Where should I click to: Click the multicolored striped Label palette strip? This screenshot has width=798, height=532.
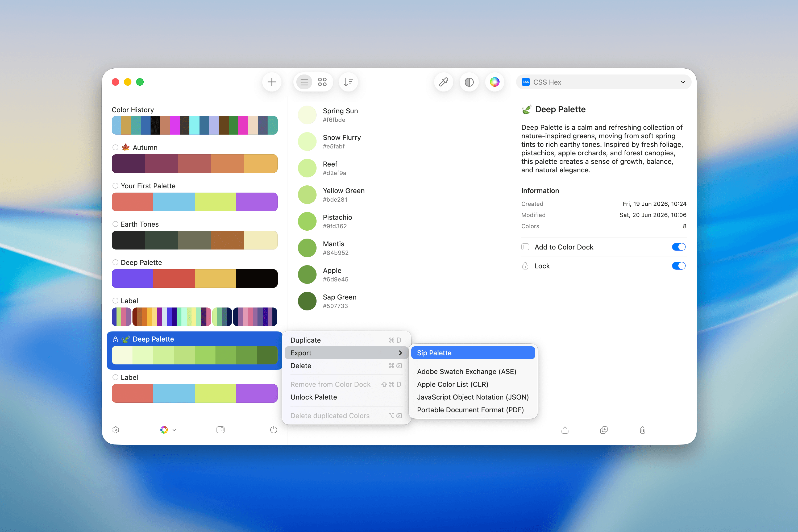click(195, 317)
